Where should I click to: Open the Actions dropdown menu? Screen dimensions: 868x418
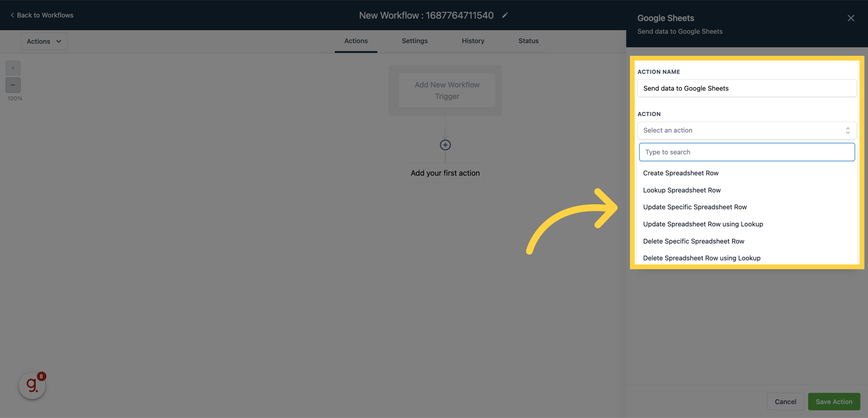click(x=44, y=41)
